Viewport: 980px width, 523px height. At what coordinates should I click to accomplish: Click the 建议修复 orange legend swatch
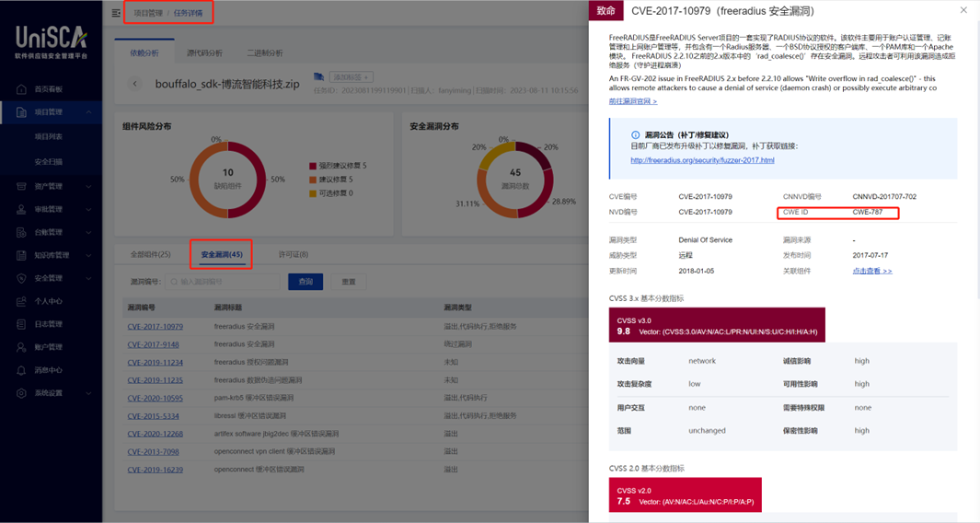click(x=313, y=180)
